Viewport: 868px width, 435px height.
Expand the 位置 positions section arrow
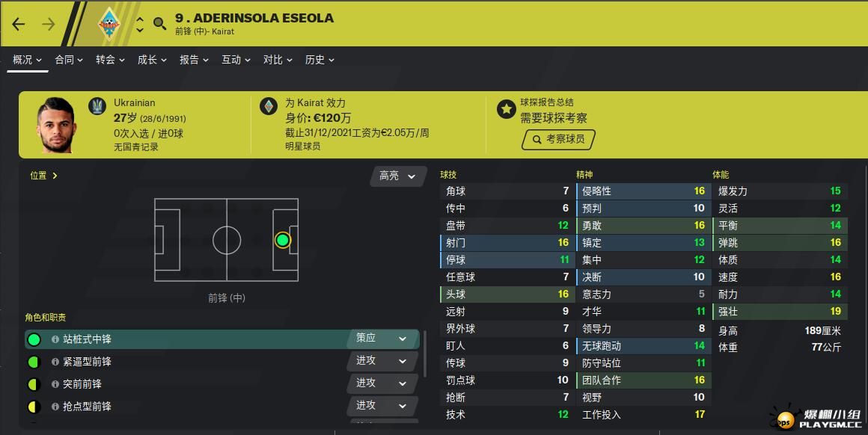[x=55, y=176]
